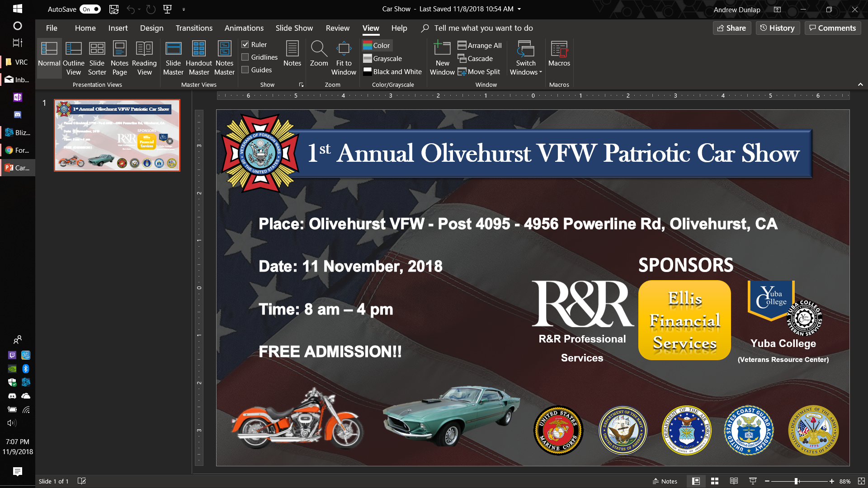This screenshot has width=868, height=488.
Task: Fit slide to window
Action: pos(344,59)
